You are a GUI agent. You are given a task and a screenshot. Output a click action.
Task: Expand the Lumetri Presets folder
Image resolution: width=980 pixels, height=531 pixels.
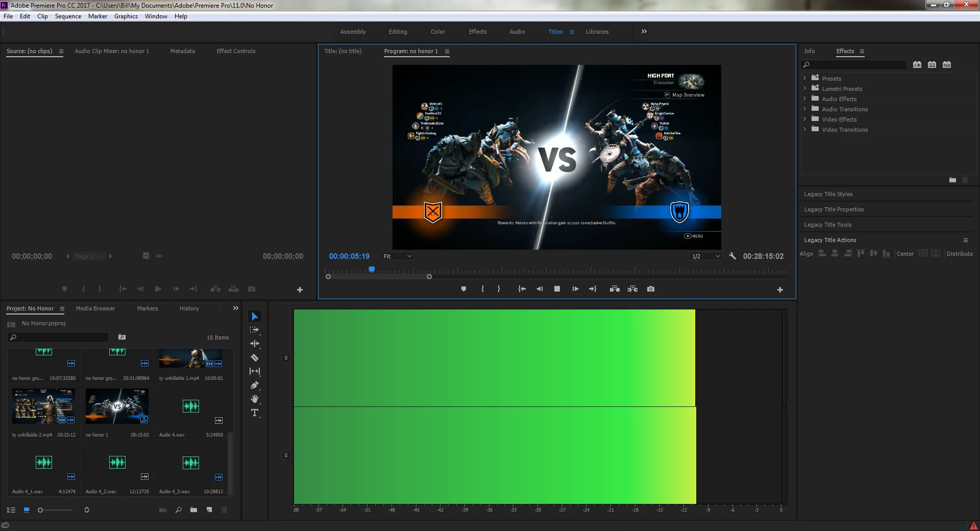coord(805,88)
